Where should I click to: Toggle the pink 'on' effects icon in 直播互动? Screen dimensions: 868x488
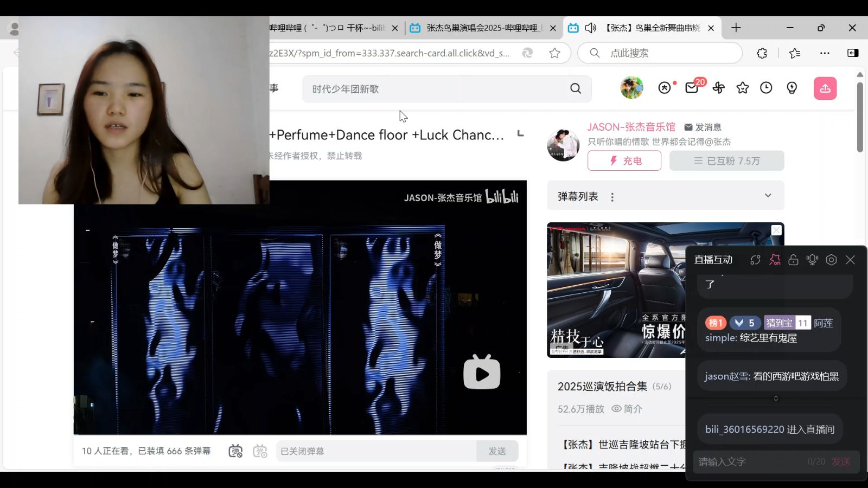click(x=775, y=260)
